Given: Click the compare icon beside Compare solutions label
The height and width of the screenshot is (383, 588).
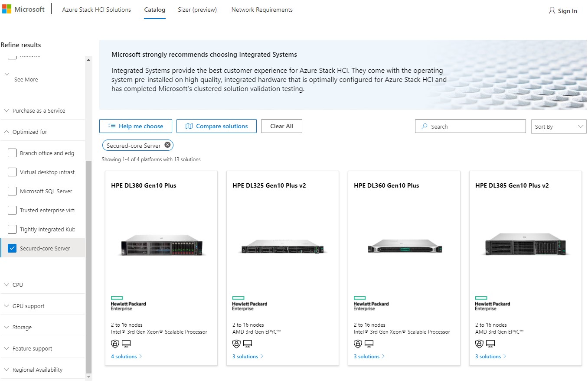Looking at the screenshot, I should 189,126.
